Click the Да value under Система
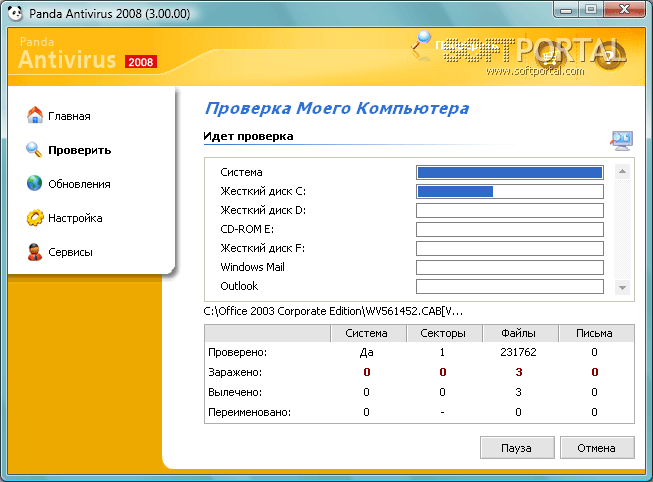The width and height of the screenshot is (653, 482). 366,352
